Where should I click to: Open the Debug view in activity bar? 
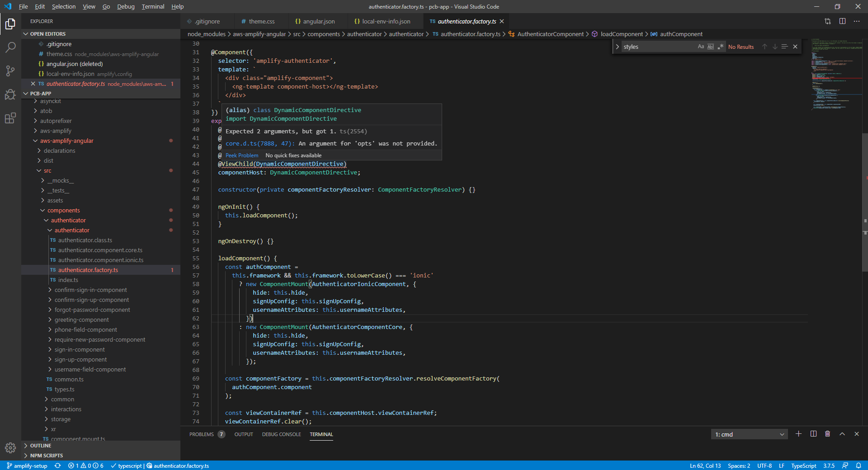(x=10, y=94)
